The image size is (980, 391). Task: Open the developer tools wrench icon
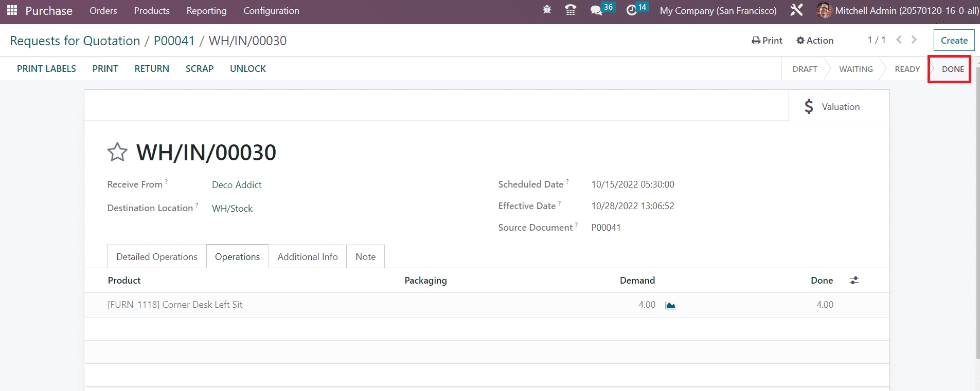click(x=796, y=10)
